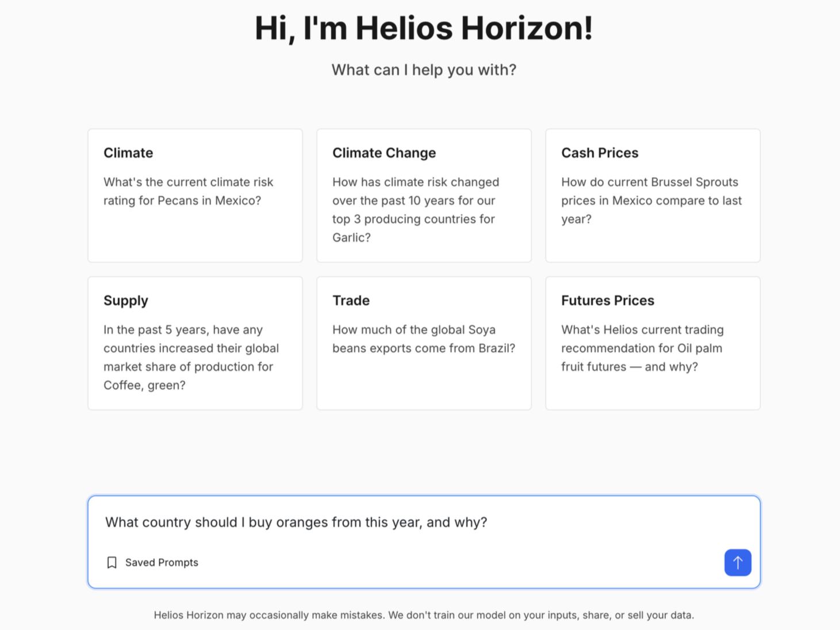This screenshot has height=630, width=840.
Task: Click the Pecans in Mexico question text
Action: point(189,191)
